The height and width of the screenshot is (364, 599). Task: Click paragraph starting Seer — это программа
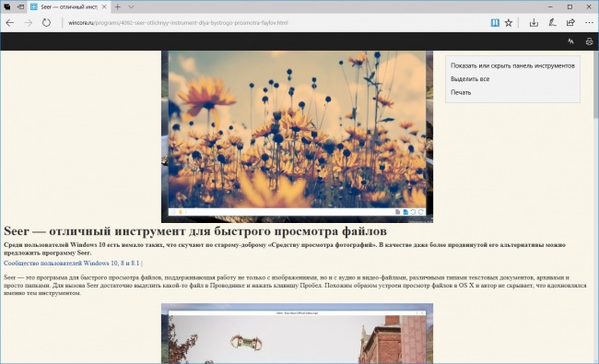click(x=295, y=286)
